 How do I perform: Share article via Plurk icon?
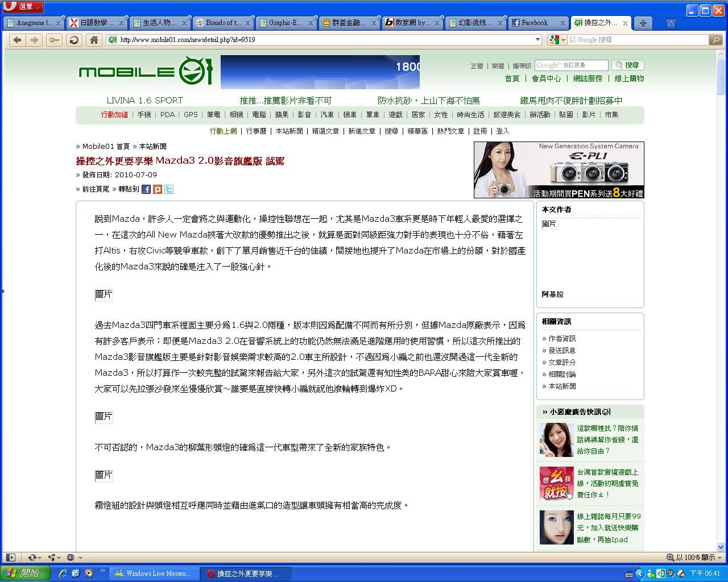[x=158, y=189]
